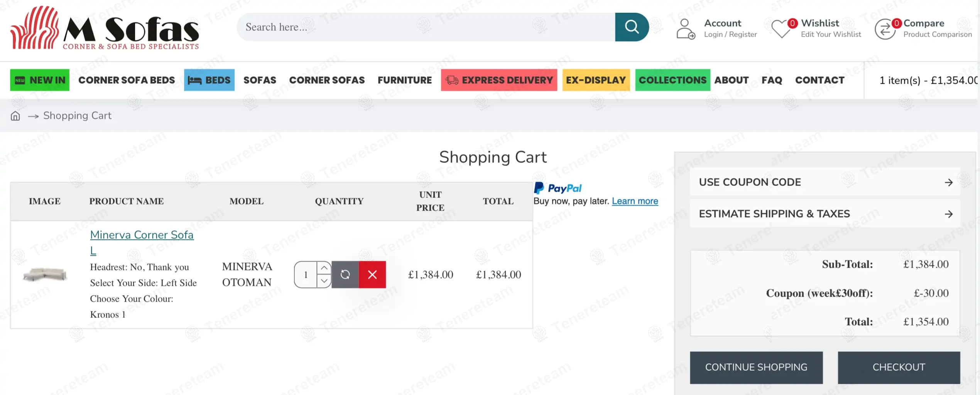Expand Estimate Shipping & Taxes section
The height and width of the screenshot is (395, 980).
pyautogui.click(x=825, y=214)
